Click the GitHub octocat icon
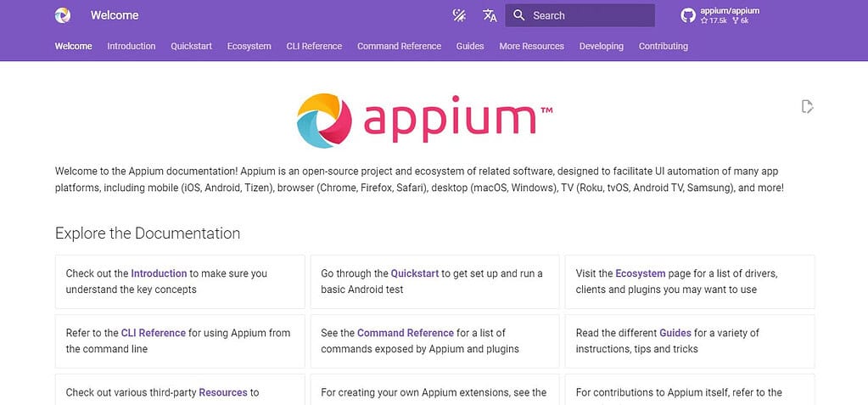 point(688,15)
